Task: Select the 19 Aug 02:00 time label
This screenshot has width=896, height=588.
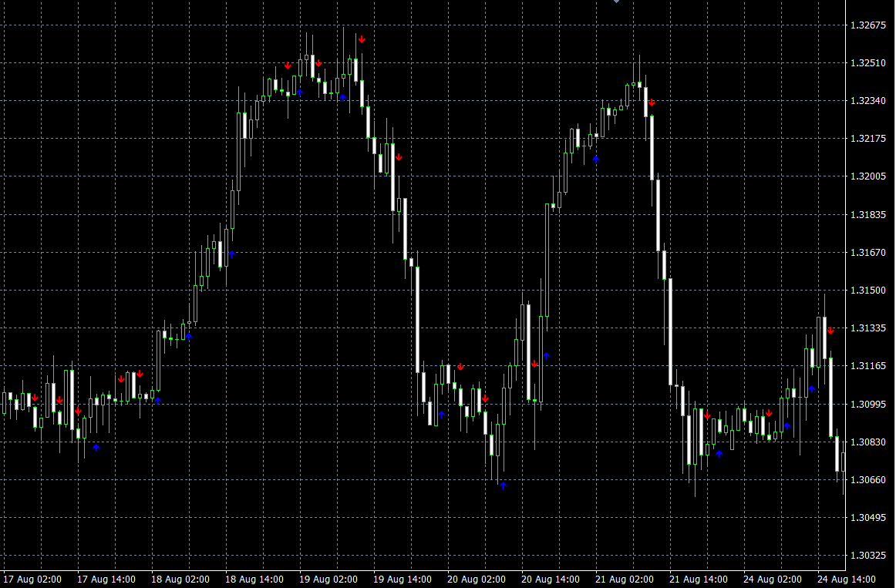Action: click(328, 579)
